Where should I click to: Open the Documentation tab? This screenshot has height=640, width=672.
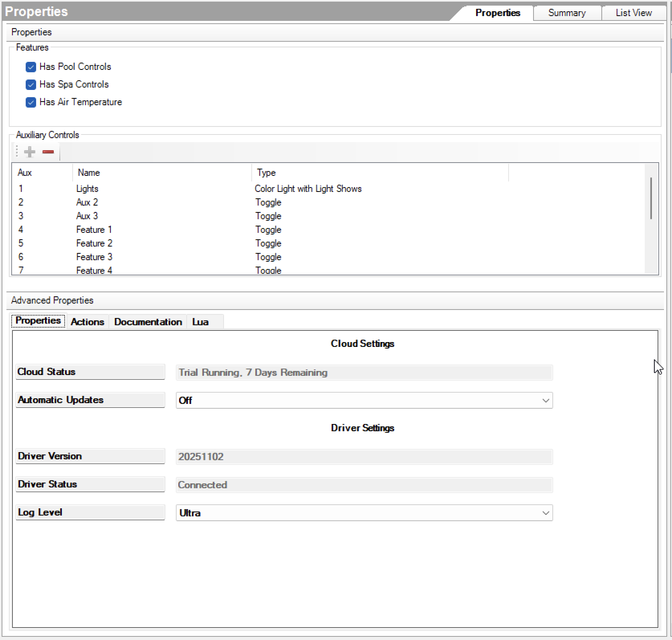point(148,322)
